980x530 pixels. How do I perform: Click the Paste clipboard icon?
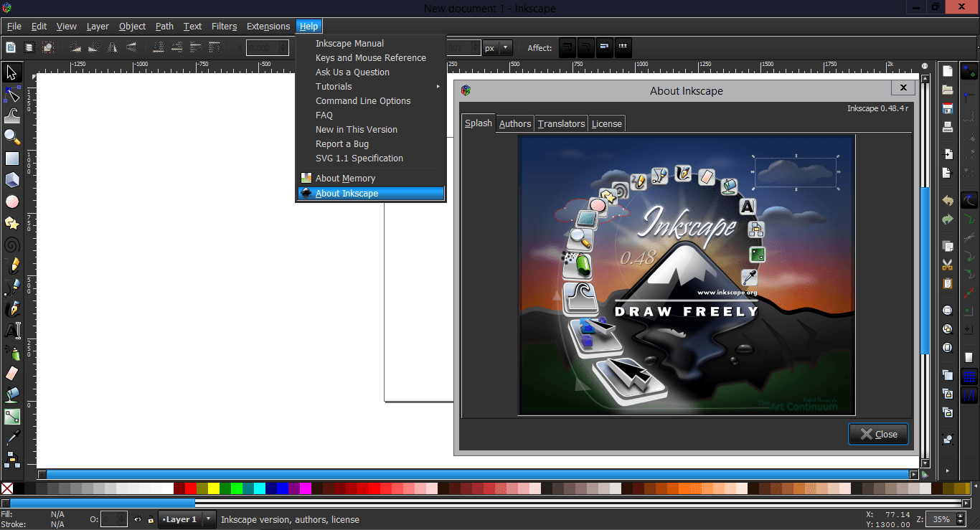(948, 283)
